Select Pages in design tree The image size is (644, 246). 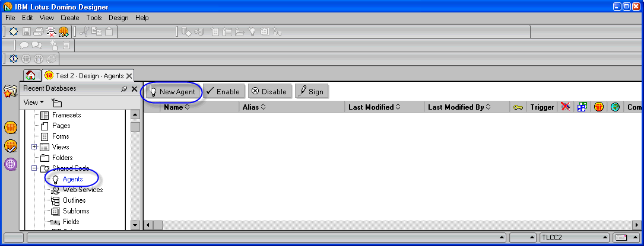click(61, 126)
